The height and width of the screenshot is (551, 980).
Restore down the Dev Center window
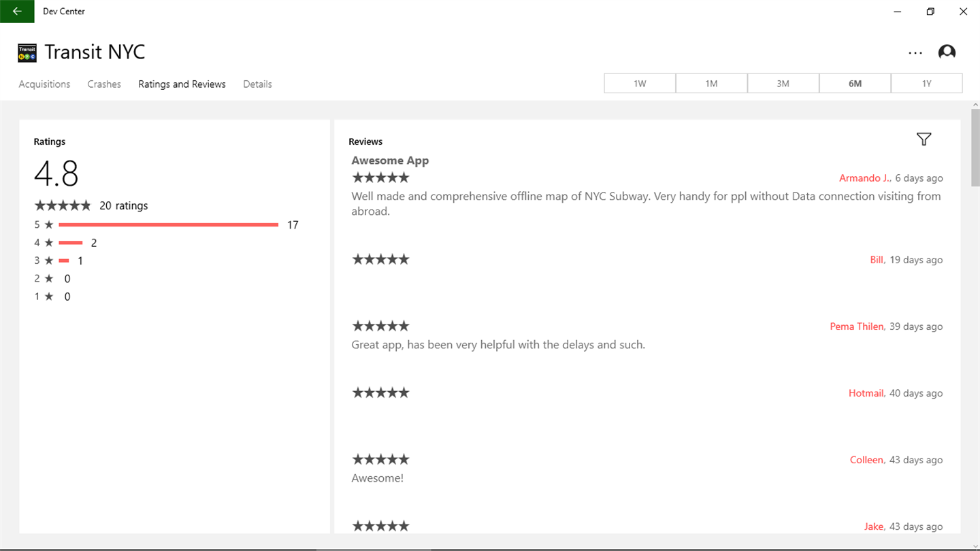(930, 12)
